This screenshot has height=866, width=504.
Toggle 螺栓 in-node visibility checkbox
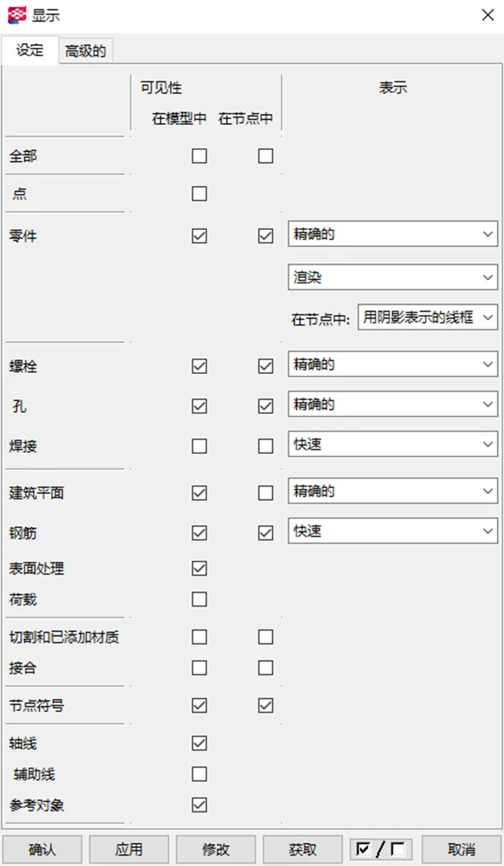pos(265,366)
